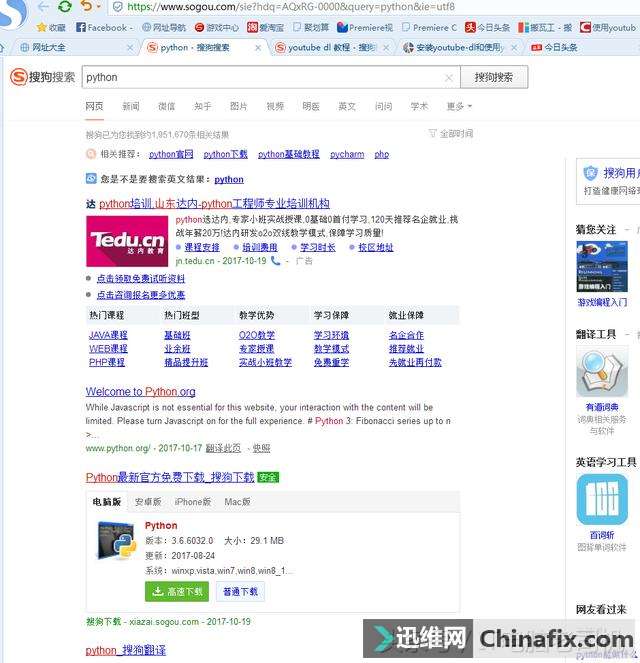Open the 搬瓦工 bookmark

coord(545,27)
